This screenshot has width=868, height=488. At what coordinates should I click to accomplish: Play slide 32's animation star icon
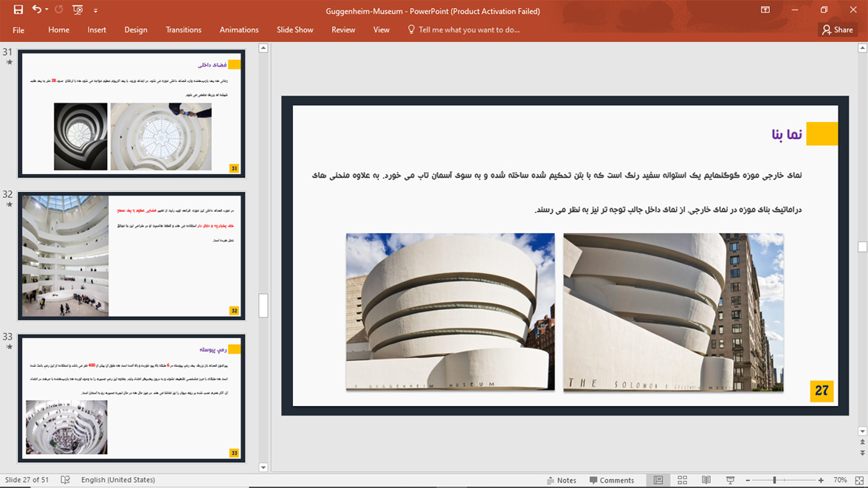[x=9, y=205]
